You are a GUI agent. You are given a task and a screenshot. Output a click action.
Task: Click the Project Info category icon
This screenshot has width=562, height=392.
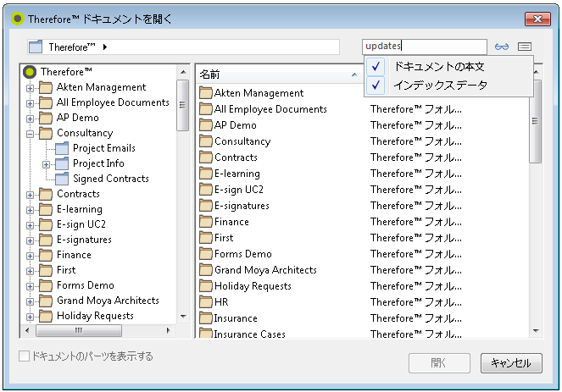(62, 163)
